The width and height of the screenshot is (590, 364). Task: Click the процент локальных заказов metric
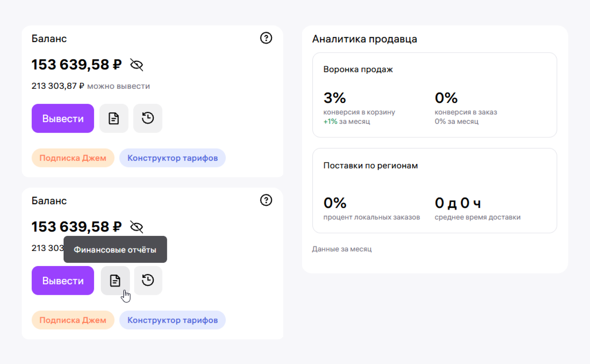click(x=371, y=209)
